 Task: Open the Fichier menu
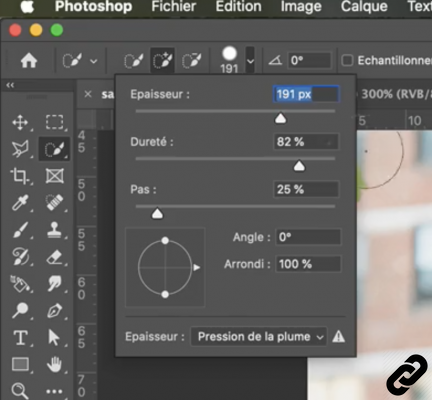pos(174,7)
